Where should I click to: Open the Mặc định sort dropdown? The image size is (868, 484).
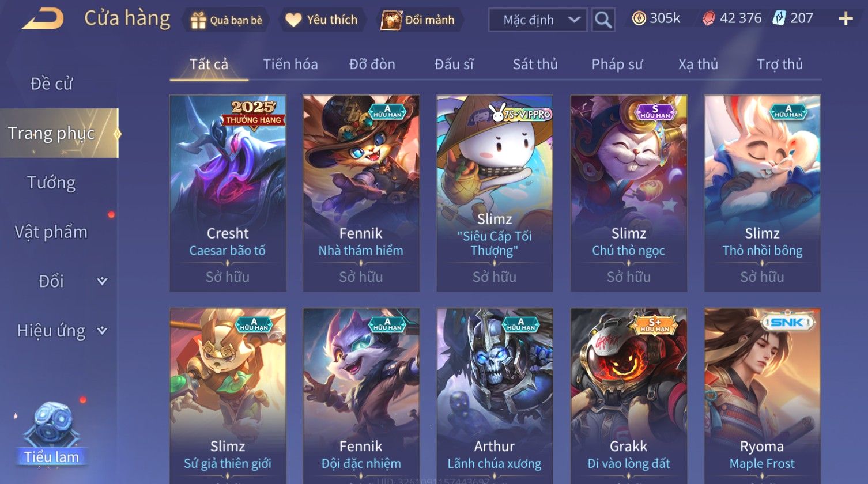[x=537, y=20]
